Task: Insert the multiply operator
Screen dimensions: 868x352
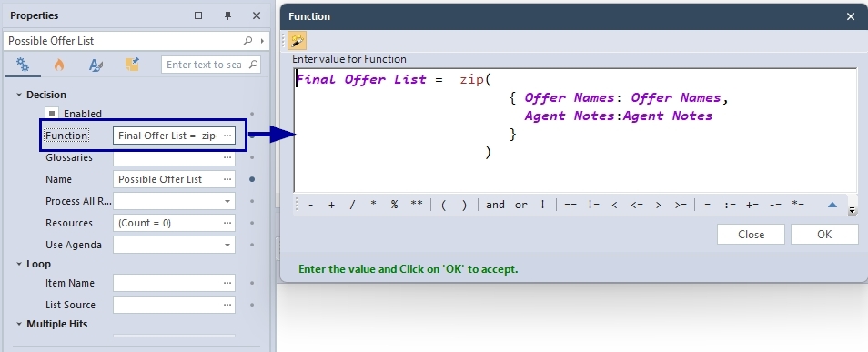Action: [x=373, y=205]
